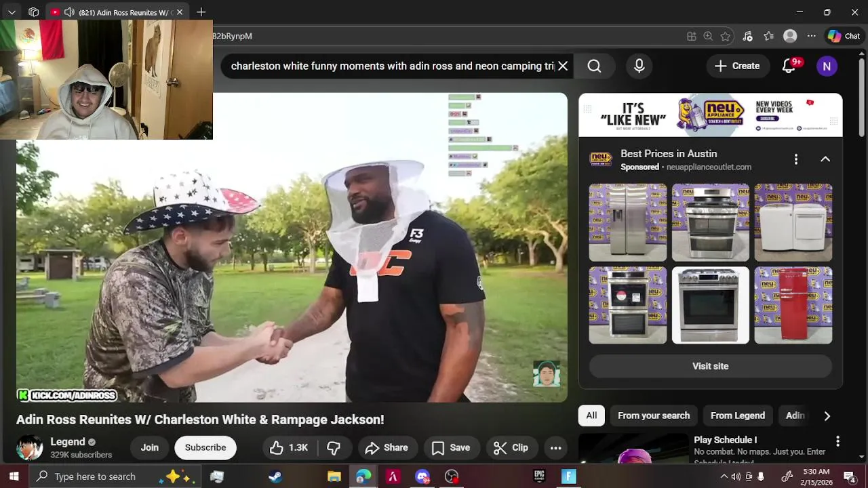Open the Legend channel name link
The width and height of the screenshot is (868, 488).
(x=67, y=441)
